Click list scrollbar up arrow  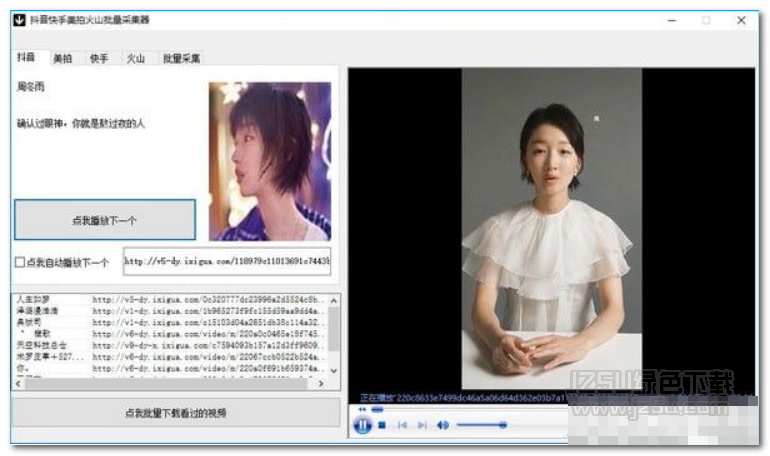click(334, 300)
